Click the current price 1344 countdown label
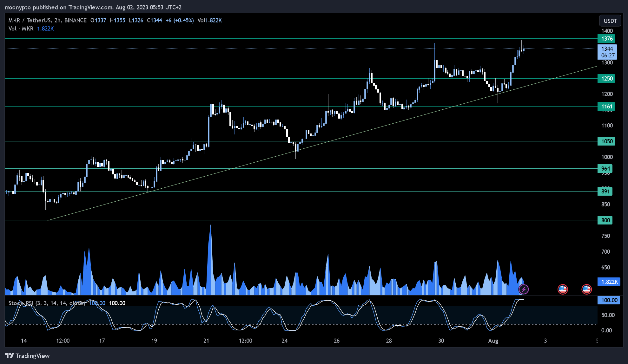Viewport: 628px width, 364px height. (x=607, y=52)
